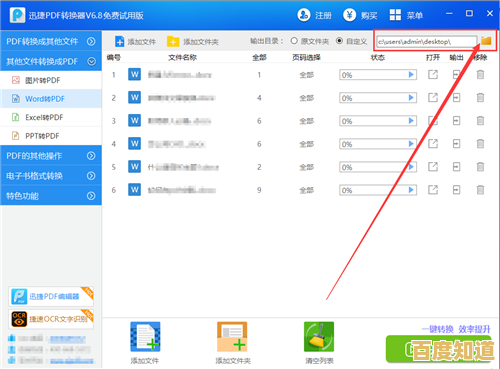Open converted file for row 5

click(433, 167)
